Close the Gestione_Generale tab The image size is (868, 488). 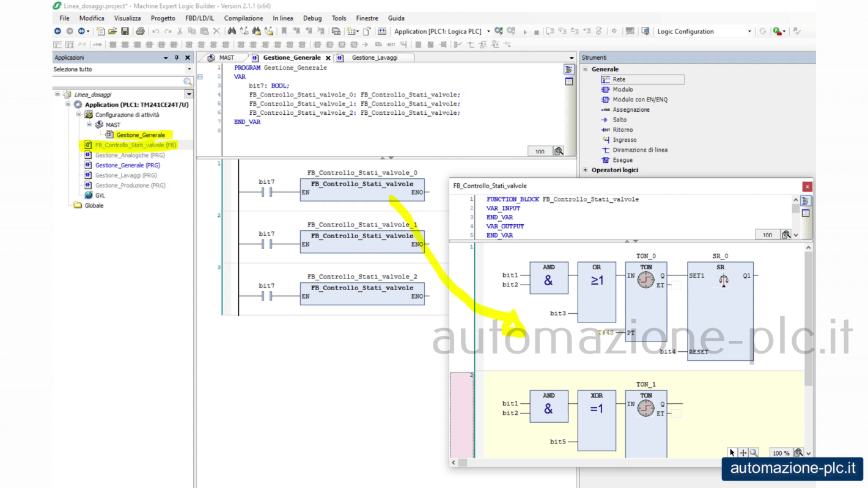pos(328,58)
